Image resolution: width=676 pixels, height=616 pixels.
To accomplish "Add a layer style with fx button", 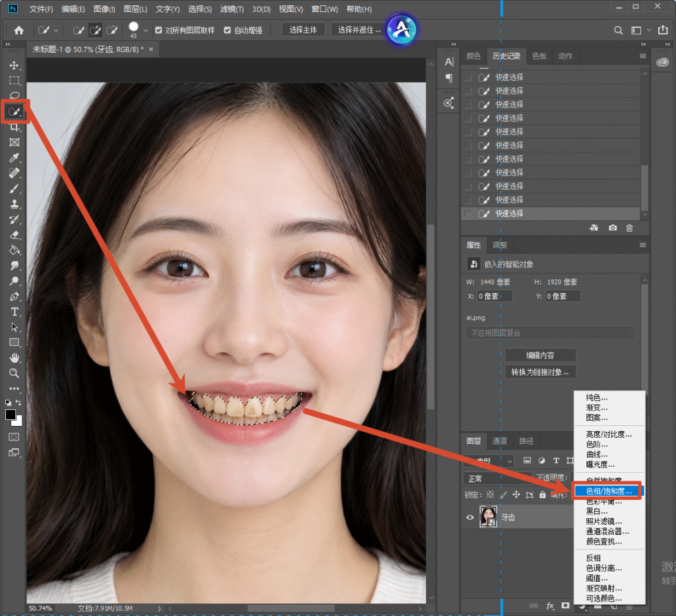I will click(x=550, y=605).
